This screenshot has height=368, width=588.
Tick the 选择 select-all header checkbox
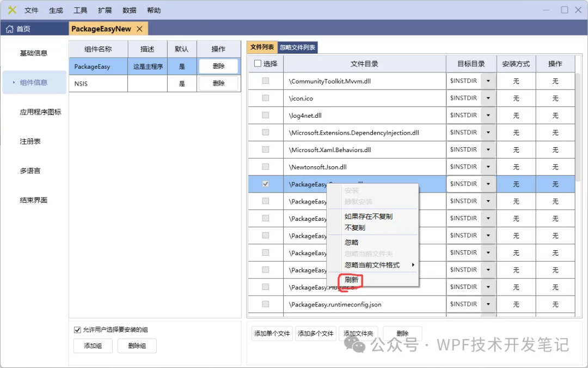[258, 63]
